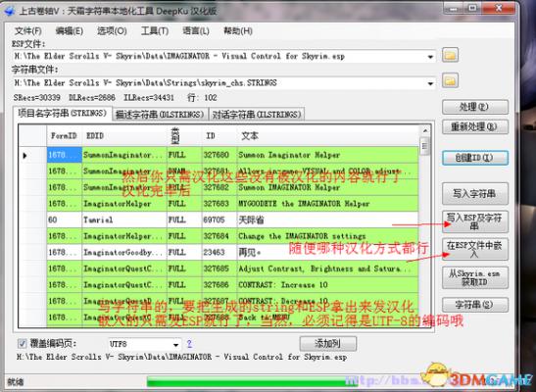Select cell 'MYGOODEYE the IMAGINATOR Helper'
The height and width of the screenshot is (392, 536).
pos(327,204)
